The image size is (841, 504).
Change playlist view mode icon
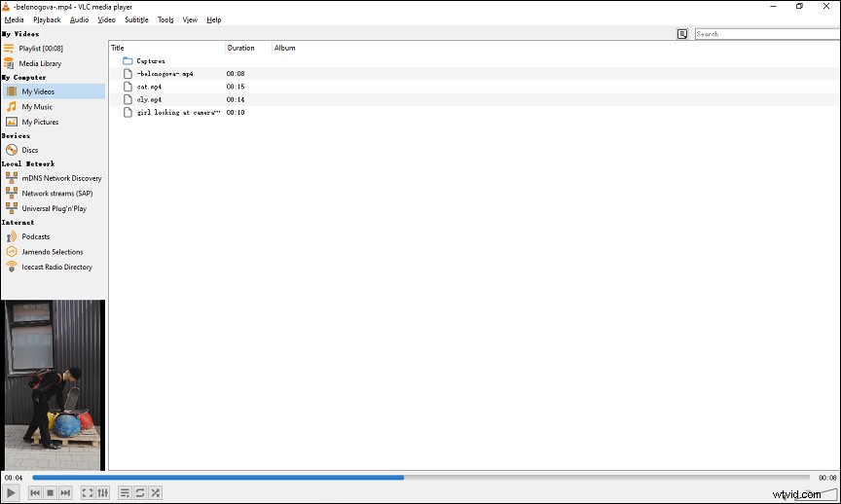click(682, 34)
